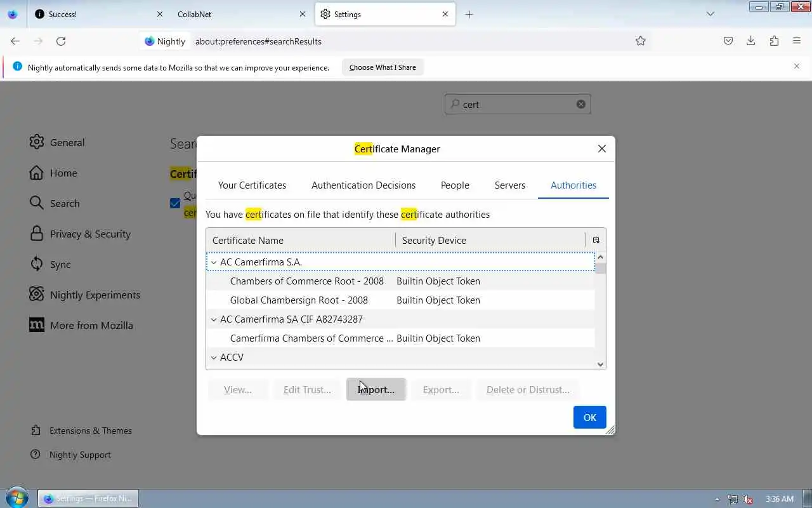
Task: Focus the settings search field containing cert
Action: click(518, 104)
